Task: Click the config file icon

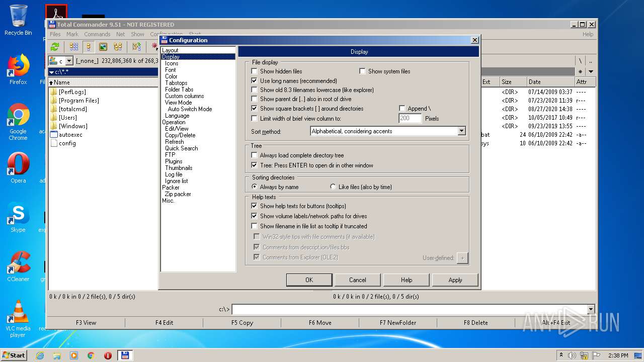Action: click(x=54, y=143)
